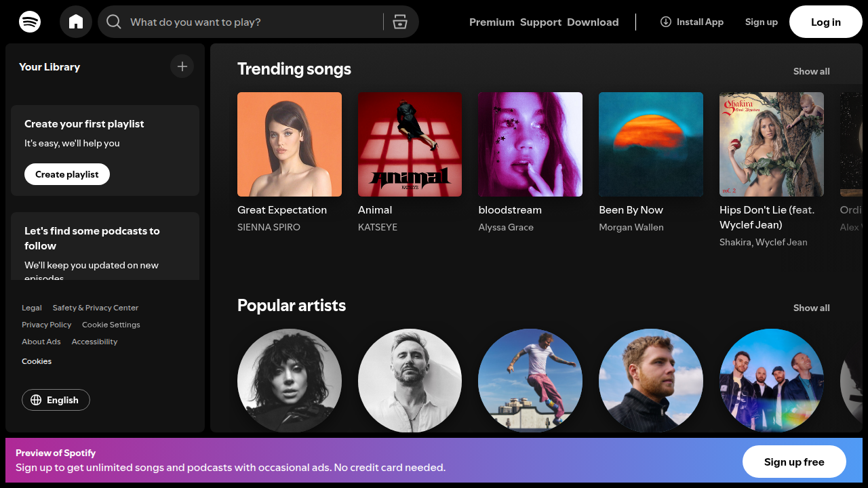The height and width of the screenshot is (488, 868).
Task: Click the 'Your Library' heading
Action: 50,66
